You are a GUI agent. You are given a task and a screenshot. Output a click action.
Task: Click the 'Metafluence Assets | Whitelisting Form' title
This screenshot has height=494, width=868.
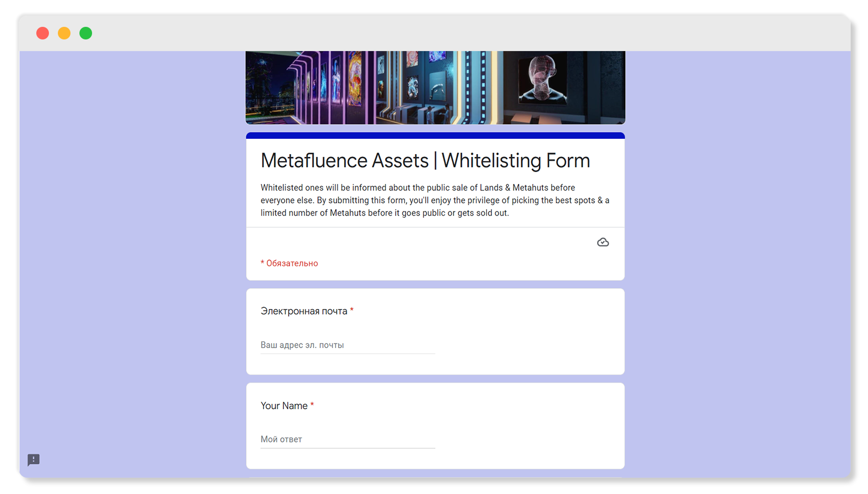[x=425, y=160]
